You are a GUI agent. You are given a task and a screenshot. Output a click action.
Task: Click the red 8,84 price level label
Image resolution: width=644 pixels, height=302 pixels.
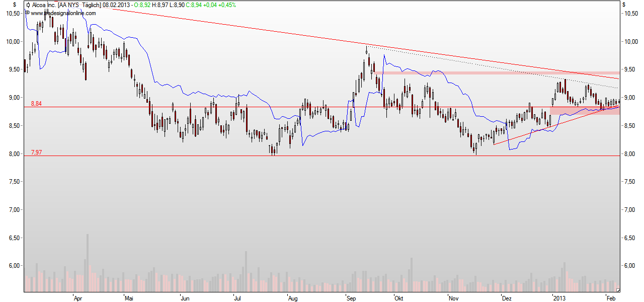pos(36,103)
